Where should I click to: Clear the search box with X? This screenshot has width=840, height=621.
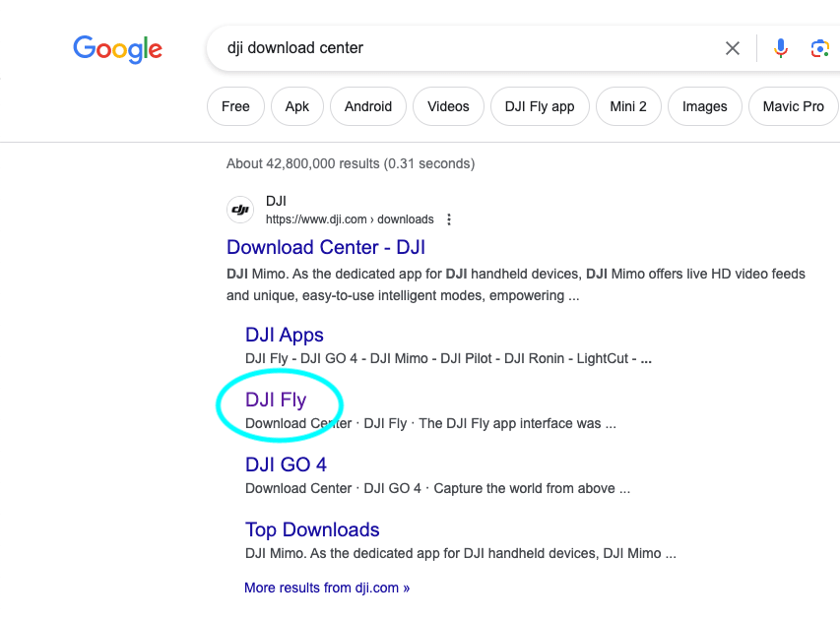coord(733,48)
